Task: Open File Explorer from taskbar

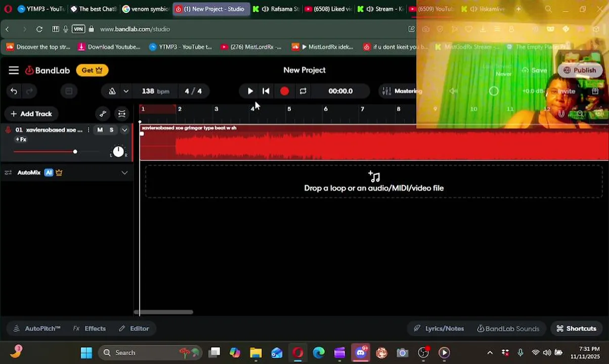Action: (255, 353)
